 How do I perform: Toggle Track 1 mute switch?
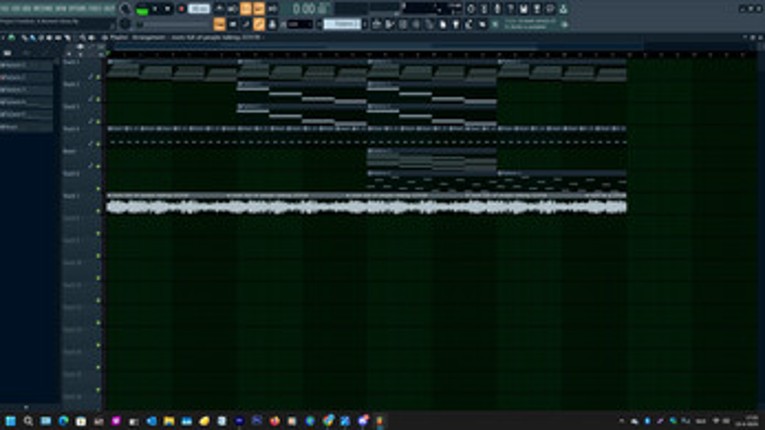[x=98, y=75]
